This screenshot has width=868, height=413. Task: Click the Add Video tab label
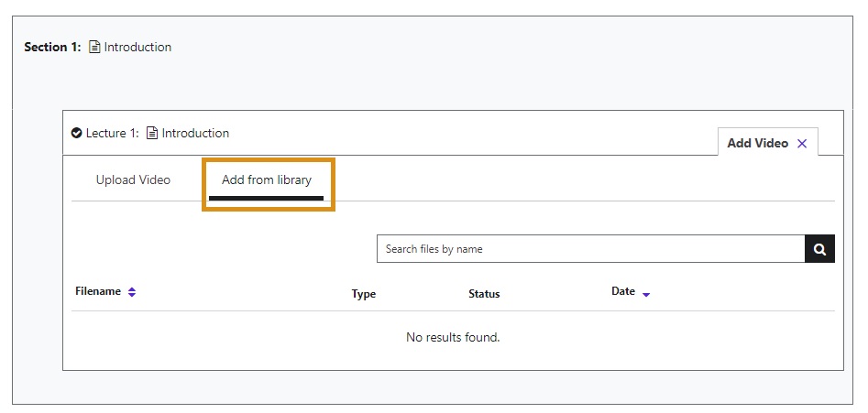(757, 144)
